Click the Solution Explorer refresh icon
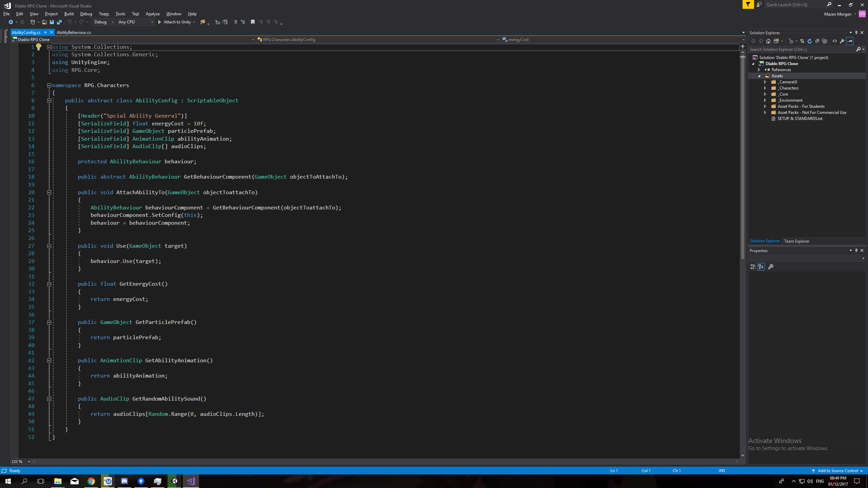The height and width of the screenshot is (488, 868). pyautogui.click(x=810, y=41)
